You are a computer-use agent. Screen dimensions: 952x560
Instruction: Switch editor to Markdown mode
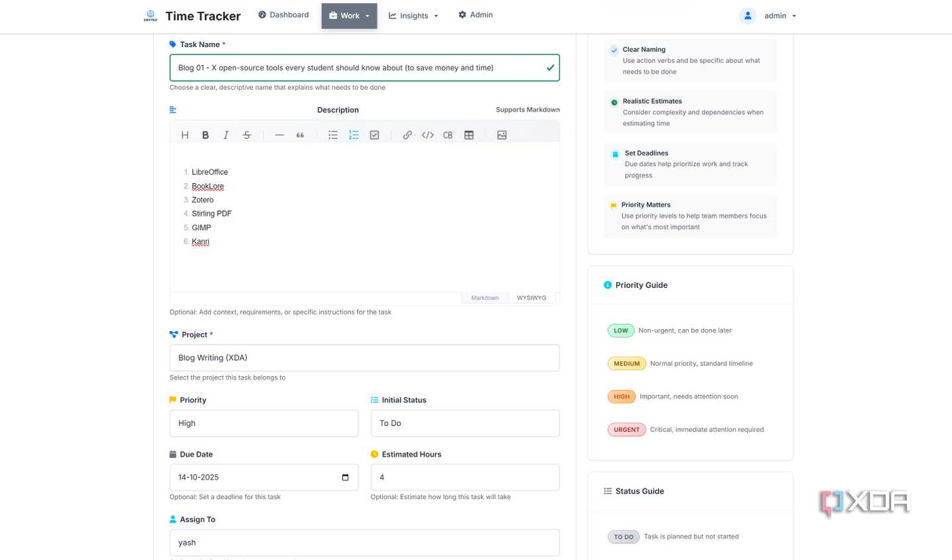485,298
